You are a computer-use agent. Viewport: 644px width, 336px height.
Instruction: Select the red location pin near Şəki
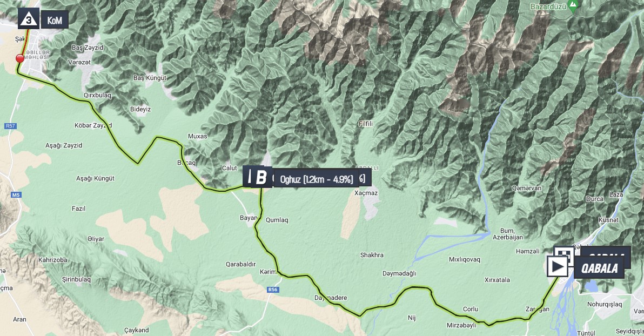click(x=19, y=58)
